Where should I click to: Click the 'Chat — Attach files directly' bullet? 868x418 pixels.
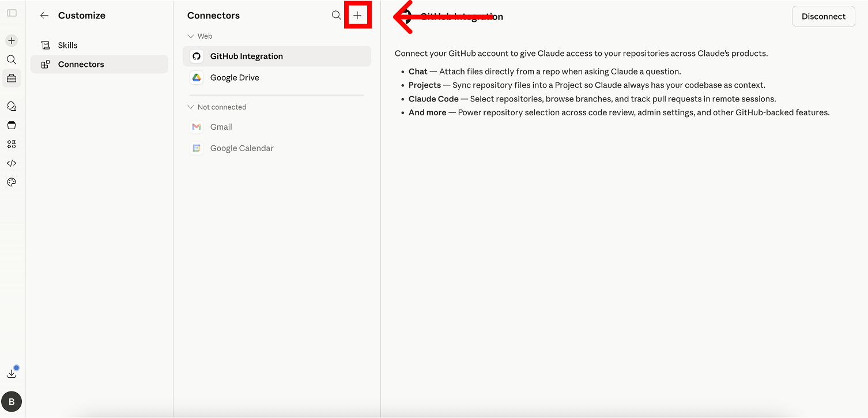coord(545,71)
